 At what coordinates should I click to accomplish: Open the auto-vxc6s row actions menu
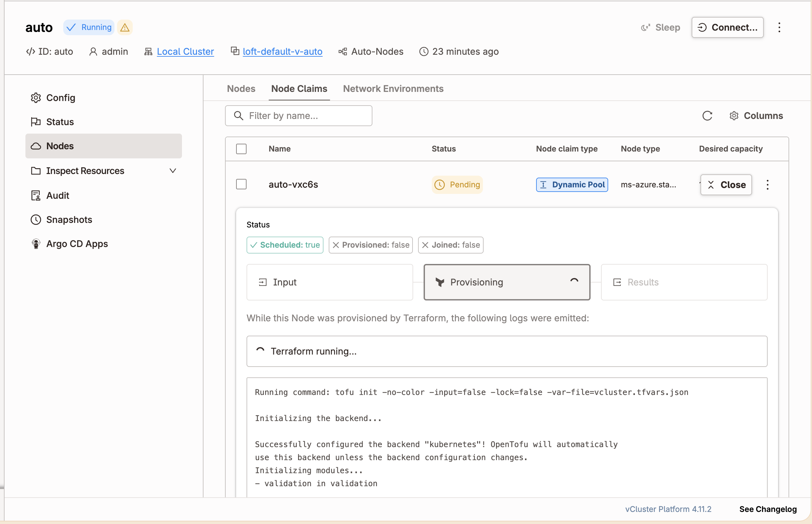[767, 185]
